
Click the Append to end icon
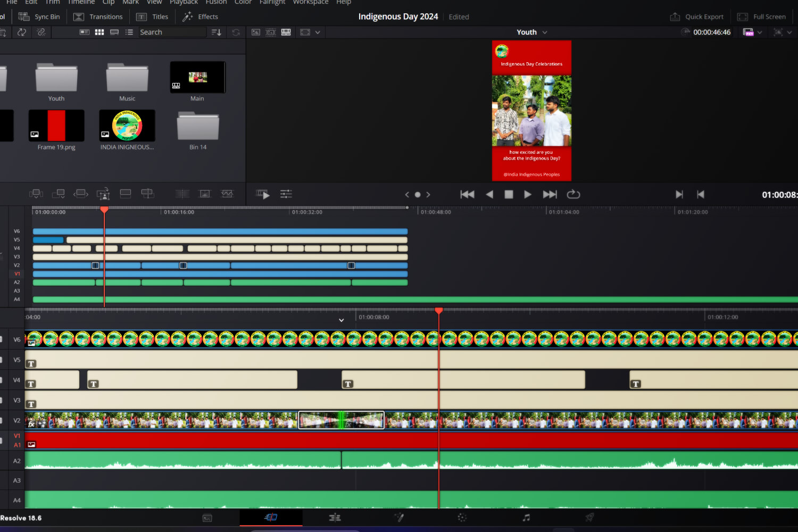point(59,194)
